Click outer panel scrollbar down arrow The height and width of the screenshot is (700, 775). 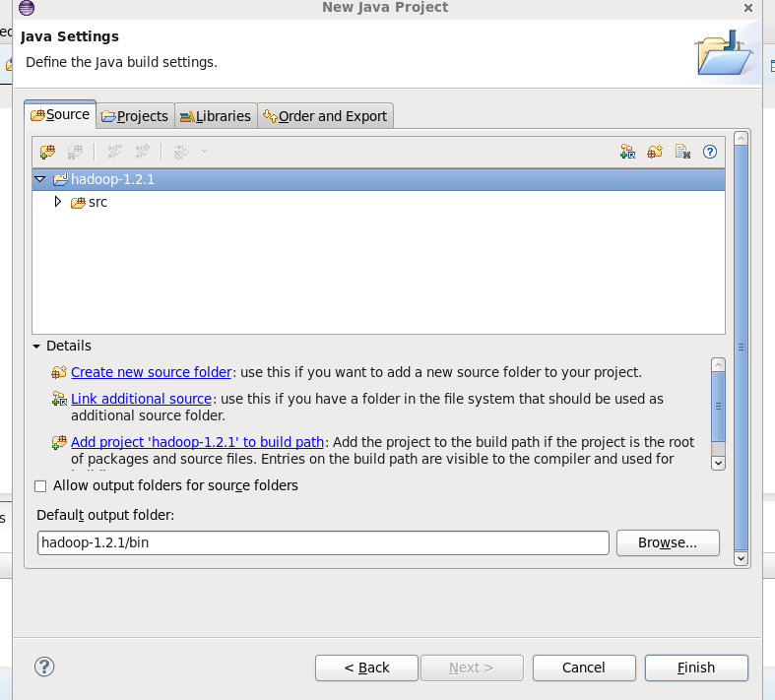tap(741, 558)
